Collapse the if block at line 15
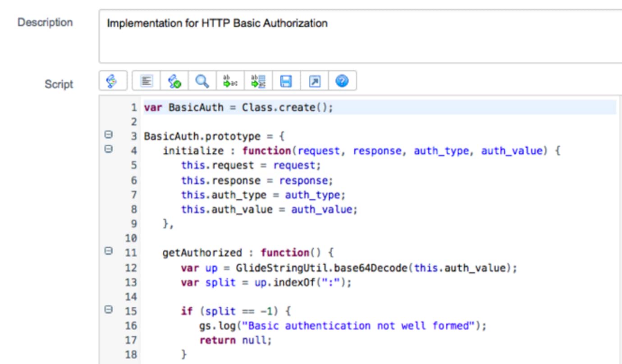 point(108,309)
